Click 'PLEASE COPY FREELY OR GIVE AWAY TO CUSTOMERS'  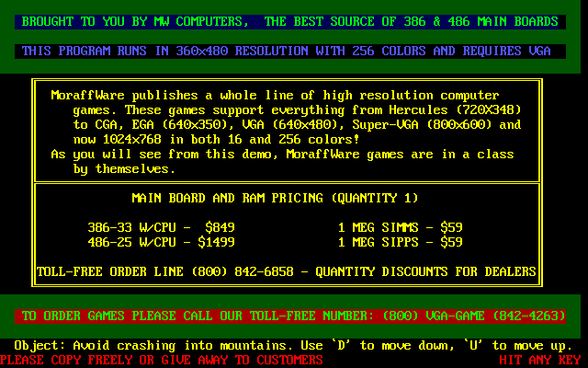tap(162, 360)
